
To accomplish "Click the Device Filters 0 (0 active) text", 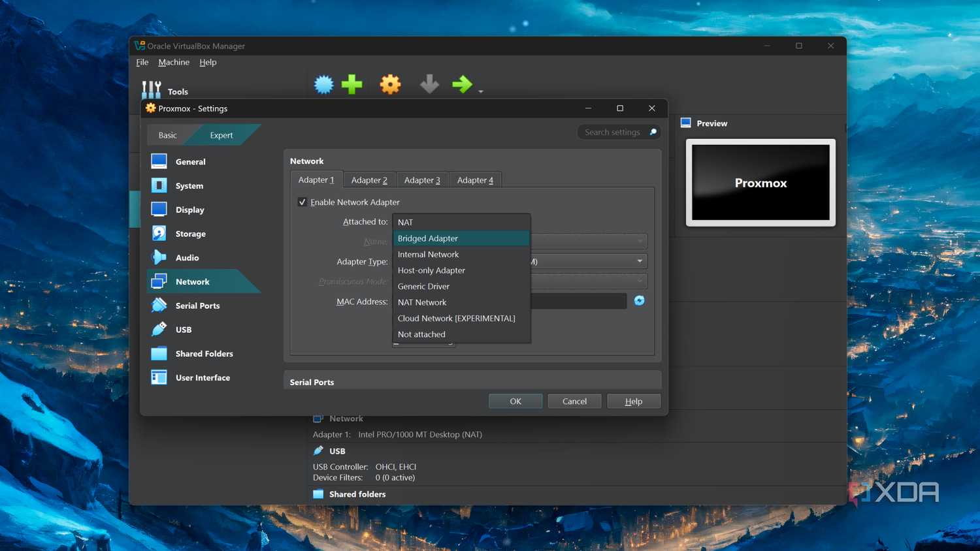I will (364, 477).
